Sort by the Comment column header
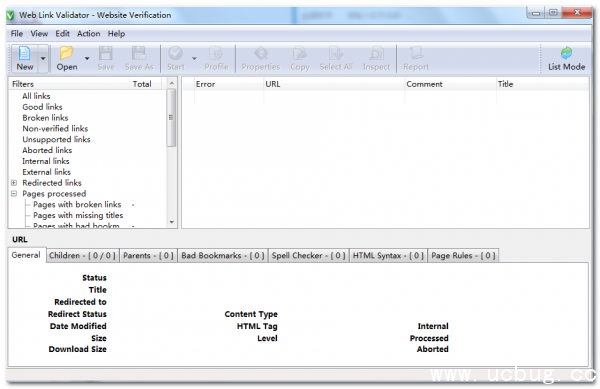 point(450,84)
